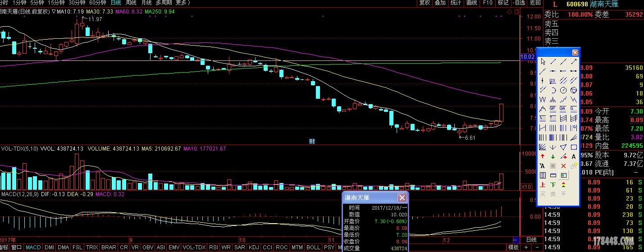Insert a green down arrow marker
The image size is (644, 252).
click(553, 156)
